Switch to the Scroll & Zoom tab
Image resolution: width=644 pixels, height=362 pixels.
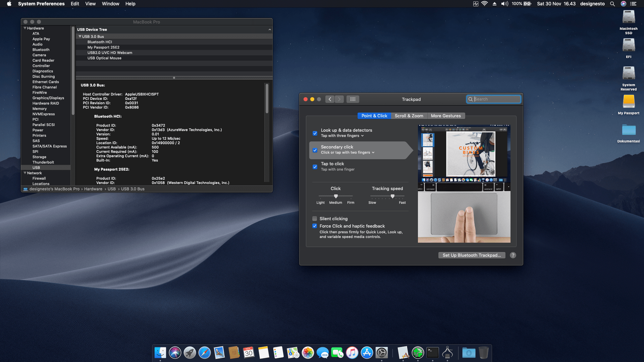coord(409,116)
